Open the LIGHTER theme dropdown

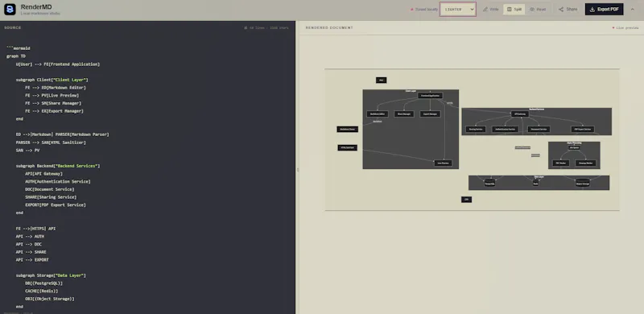tap(458, 9)
